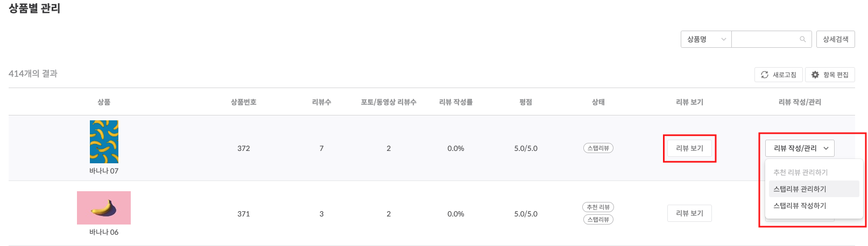The width and height of the screenshot is (868, 246).
Task: Click 리뷰 보기 button for 바나나 07
Action: click(x=689, y=148)
